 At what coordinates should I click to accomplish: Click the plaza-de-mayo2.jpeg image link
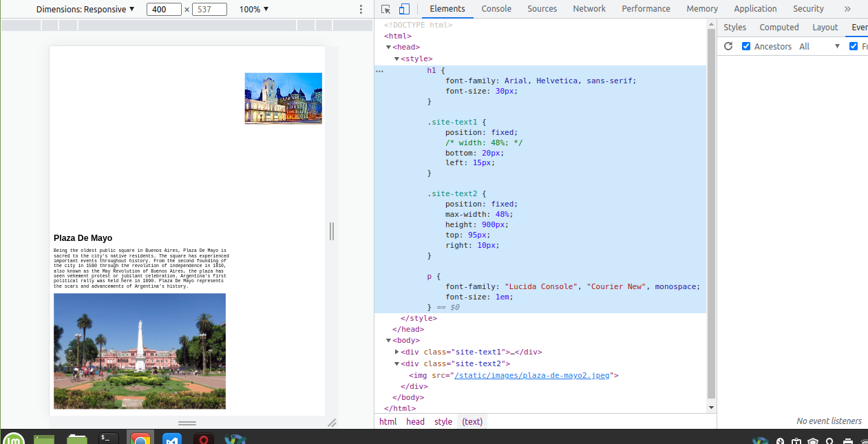click(x=532, y=375)
